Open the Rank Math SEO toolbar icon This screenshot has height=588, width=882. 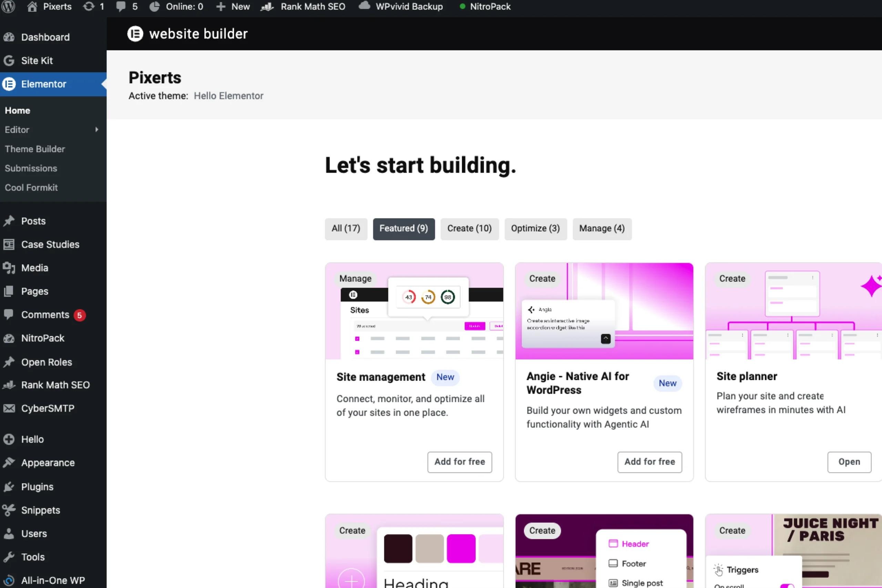pos(267,7)
